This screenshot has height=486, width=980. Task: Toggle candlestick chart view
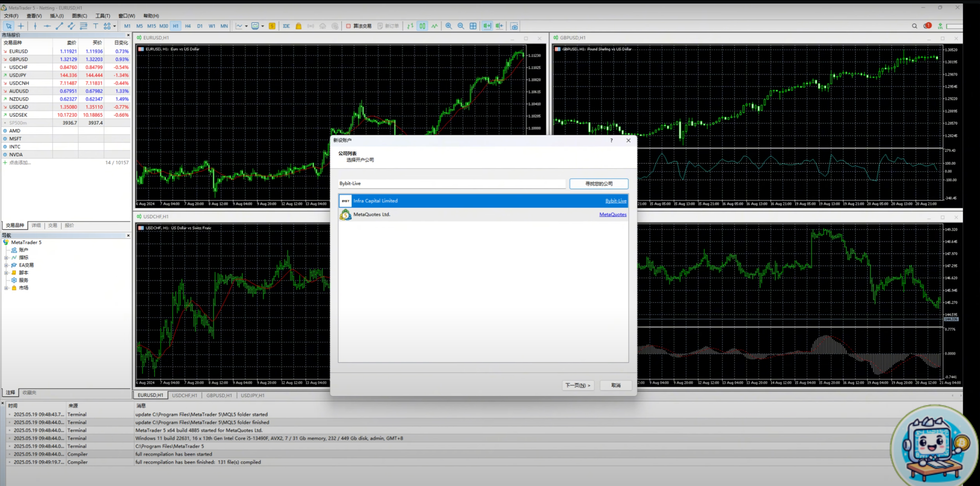pyautogui.click(x=422, y=26)
